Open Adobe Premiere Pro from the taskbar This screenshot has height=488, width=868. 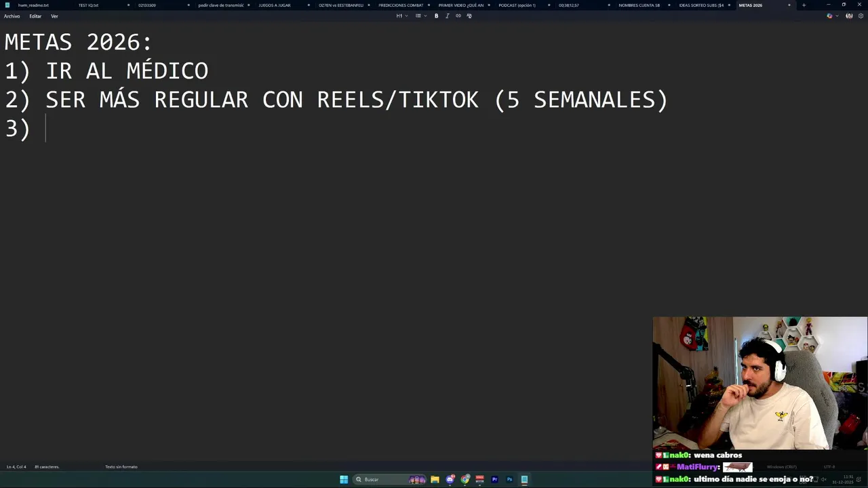coord(494,480)
